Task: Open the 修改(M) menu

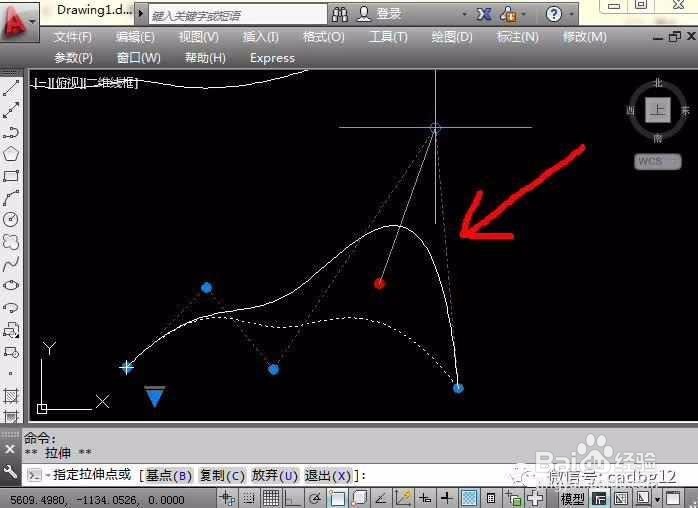Action: click(584, 37)
